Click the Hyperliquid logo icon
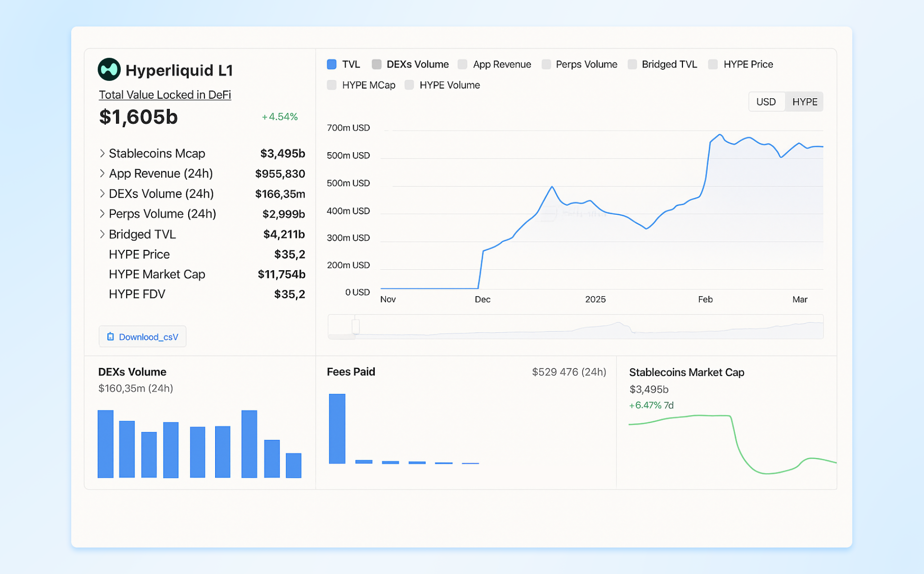 [x=109, y=69]
